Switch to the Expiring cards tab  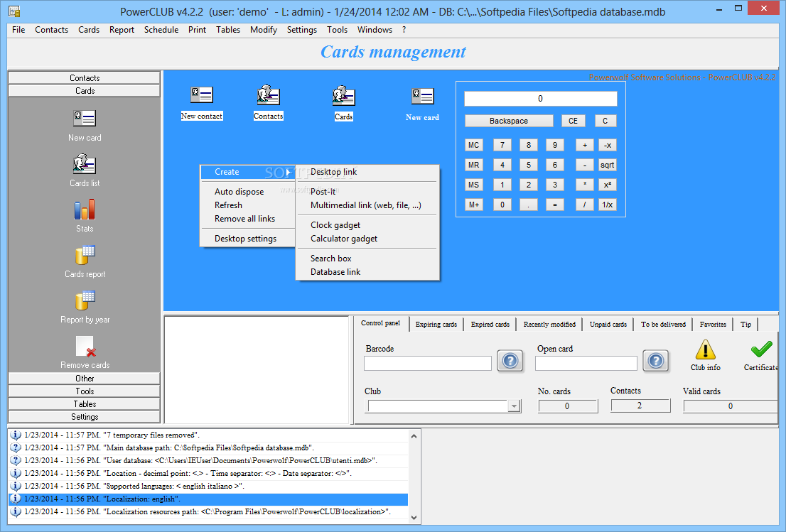point(436,324)
